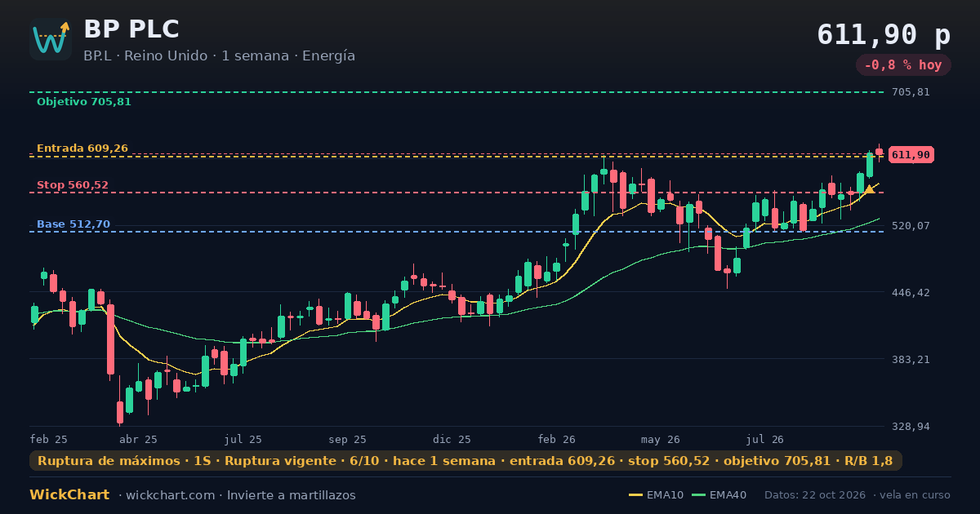Click the "Datos: 22 oct 2026" data date note
The image size is (980, 514).
(x=817, y=495)
